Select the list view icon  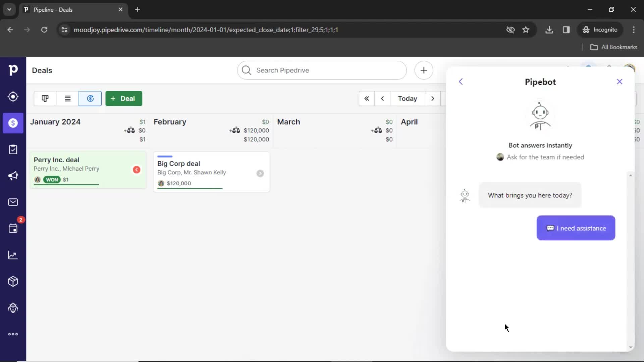coord(67,98)
